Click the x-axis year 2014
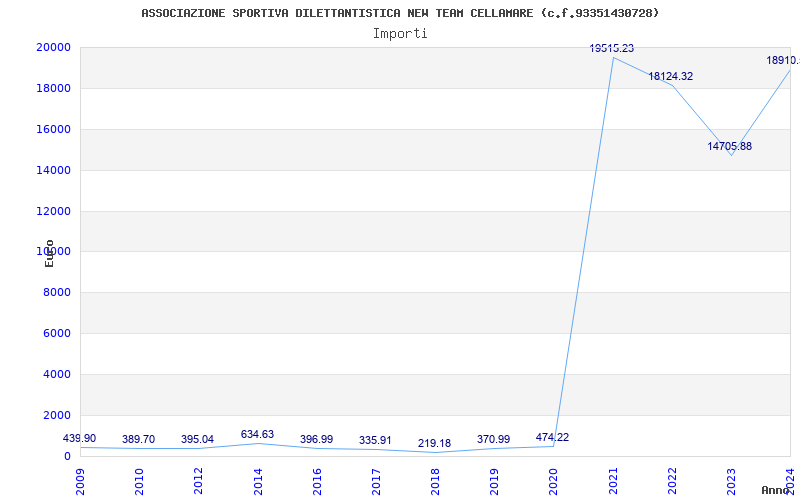 click(x=258, y=481)
